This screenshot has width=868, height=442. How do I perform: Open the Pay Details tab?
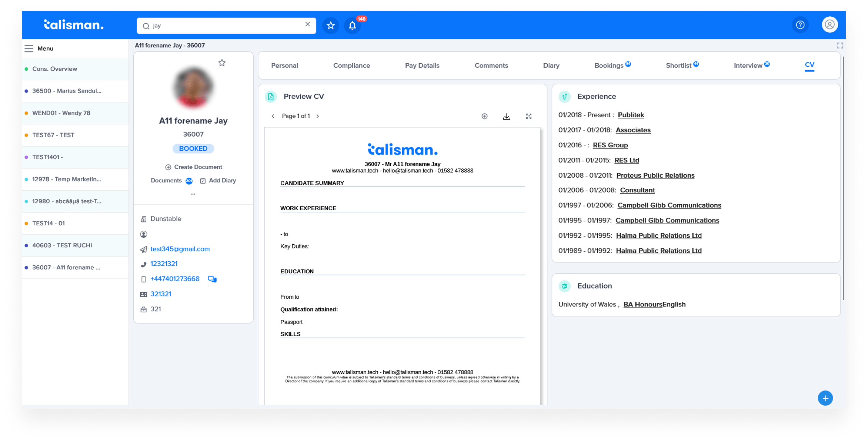click(x=422, y=66)
